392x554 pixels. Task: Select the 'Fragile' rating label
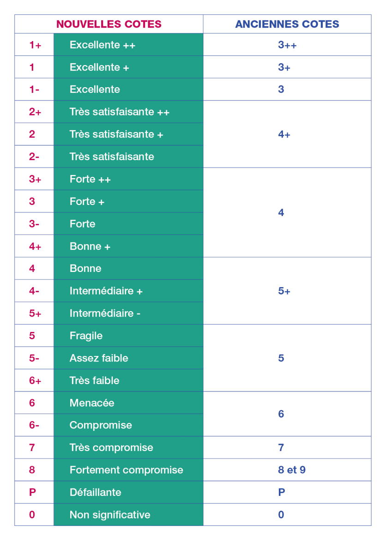coord(86,336)
